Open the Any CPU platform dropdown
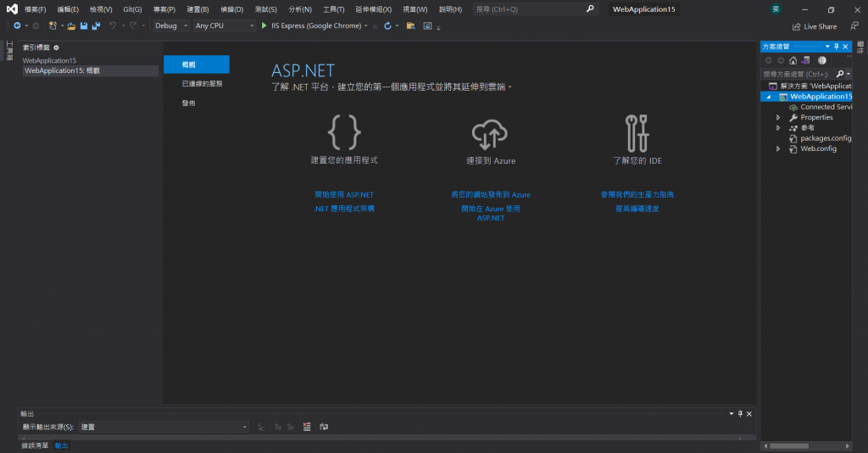Screen dimensions: 868x453 224,26
